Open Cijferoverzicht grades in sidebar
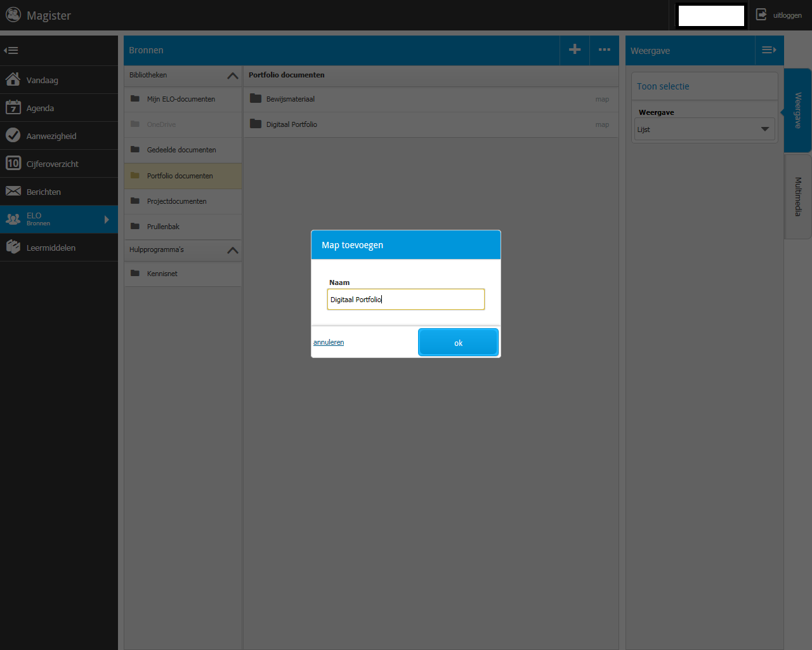 [x=13, y=164]
